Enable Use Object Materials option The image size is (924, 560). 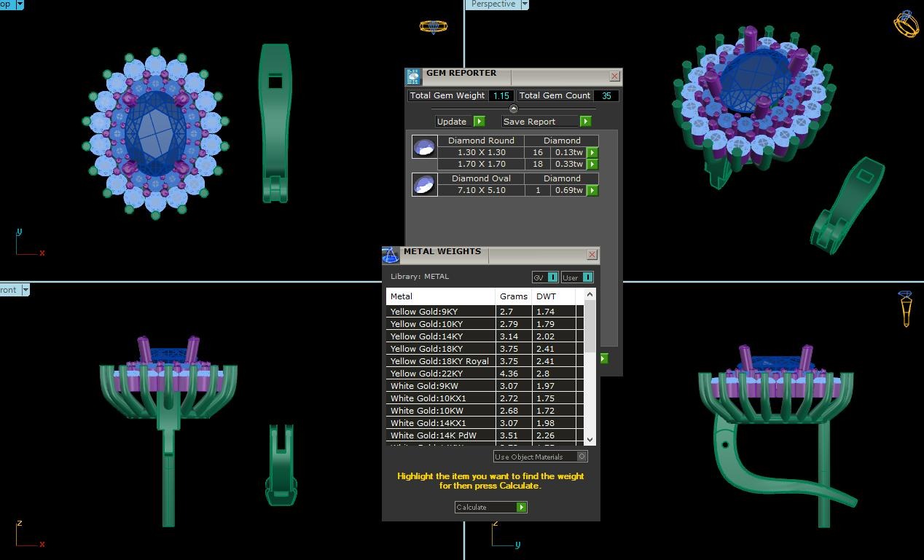582,457
